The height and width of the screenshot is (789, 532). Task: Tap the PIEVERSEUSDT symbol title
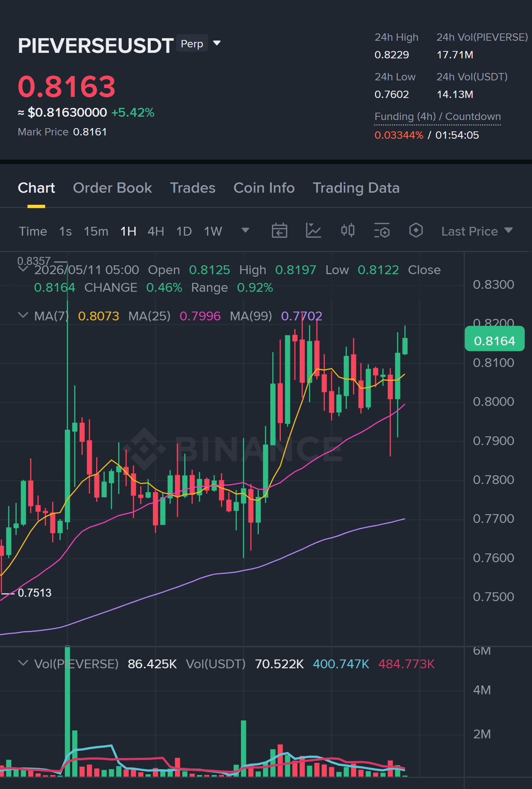(96, 46)
